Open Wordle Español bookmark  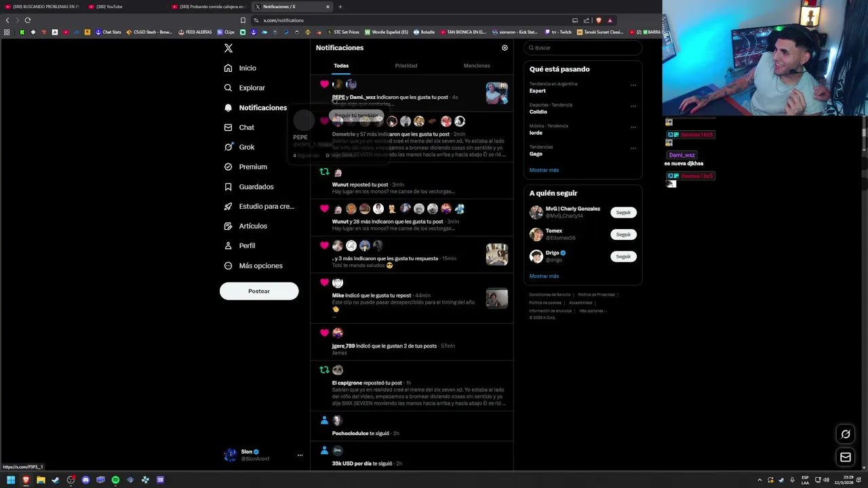click(387, 32)
